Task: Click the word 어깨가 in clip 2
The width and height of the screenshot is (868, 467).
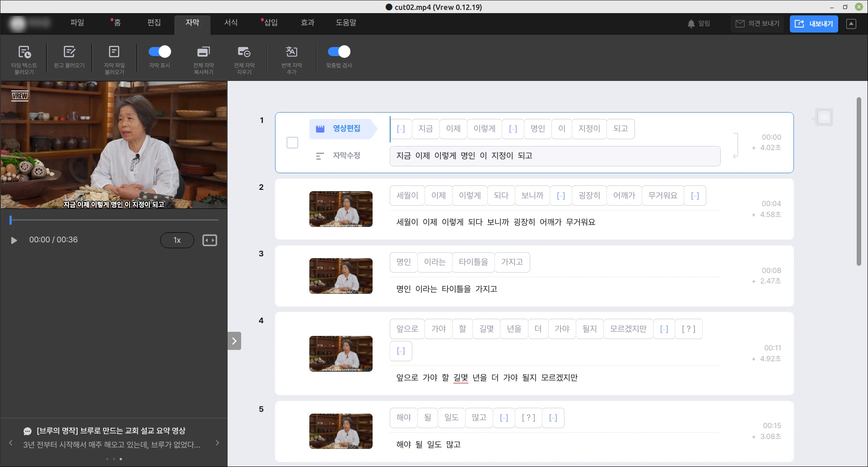Action: (624, 196)
